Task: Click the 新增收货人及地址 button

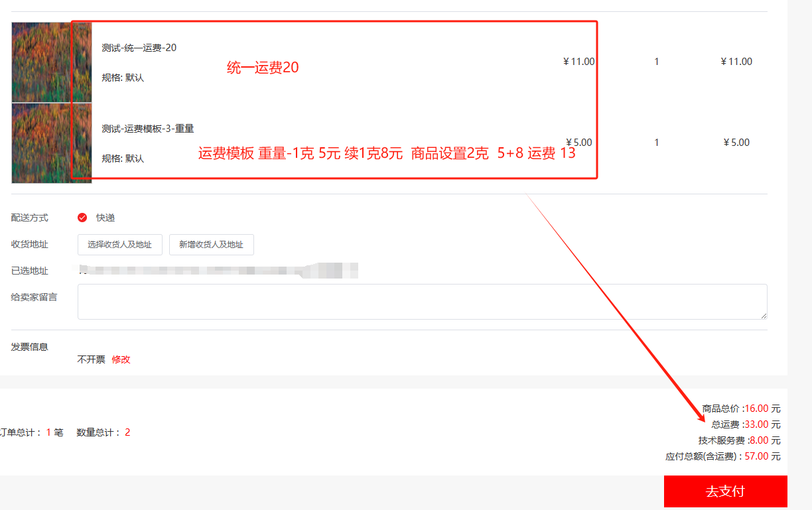Action: [x=212, y=245]
